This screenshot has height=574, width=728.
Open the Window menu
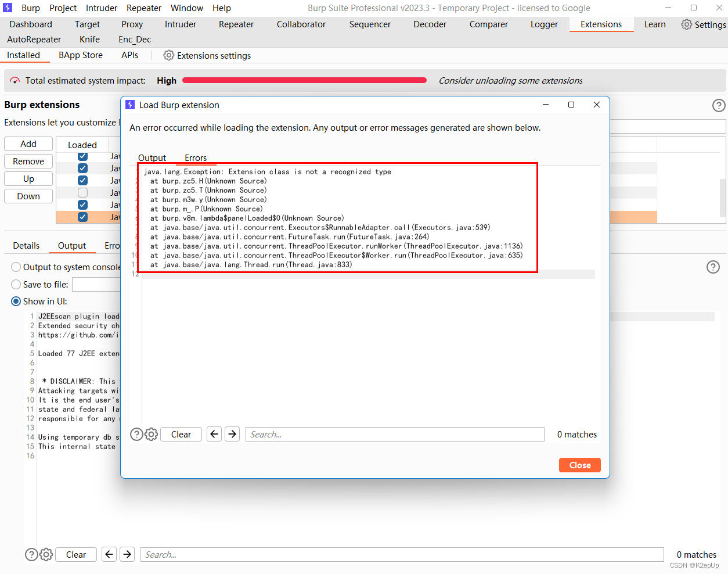(187, 8)
